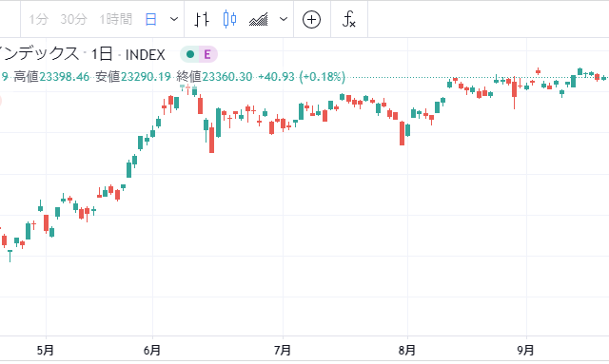609x364 pixels.
Task: Switch to candlestick chart style
Action: coord(230,19)
